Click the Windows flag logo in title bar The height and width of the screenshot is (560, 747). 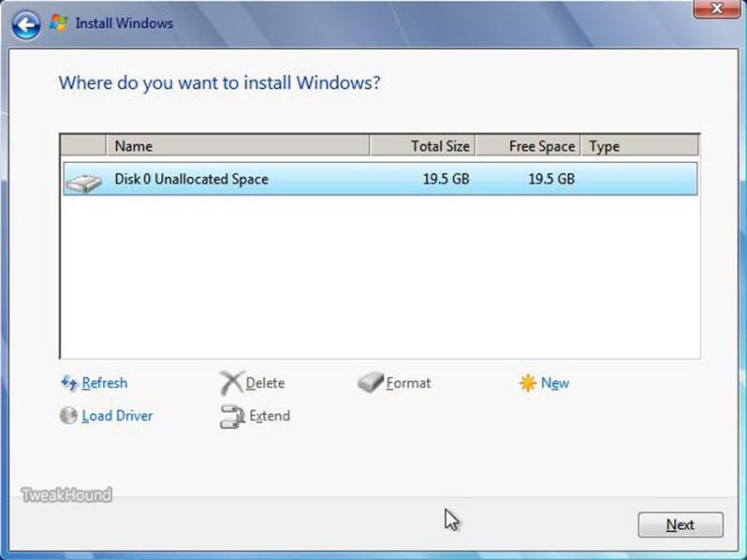point(58,22)
